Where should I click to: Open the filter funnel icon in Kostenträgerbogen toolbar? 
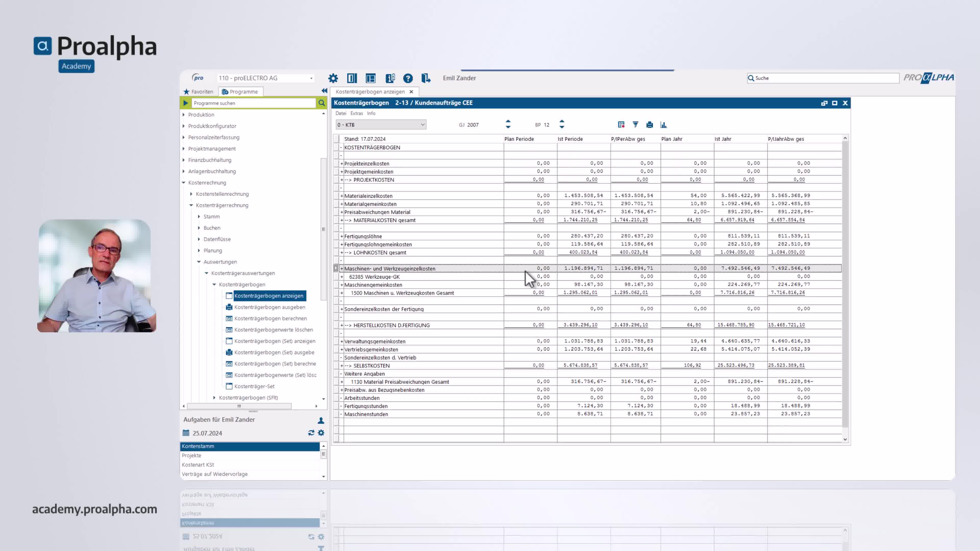point(635,125)
